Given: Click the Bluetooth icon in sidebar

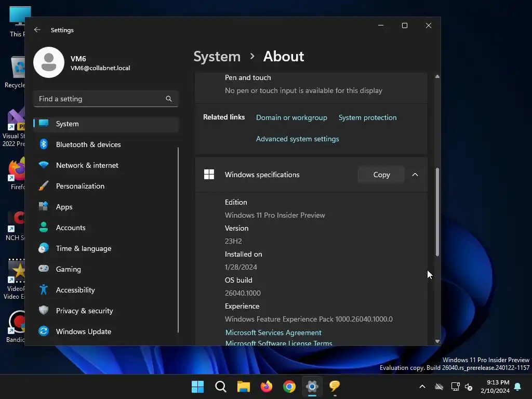Looking at the screenshot, I should pyautogui.click(x=44, y=144).
